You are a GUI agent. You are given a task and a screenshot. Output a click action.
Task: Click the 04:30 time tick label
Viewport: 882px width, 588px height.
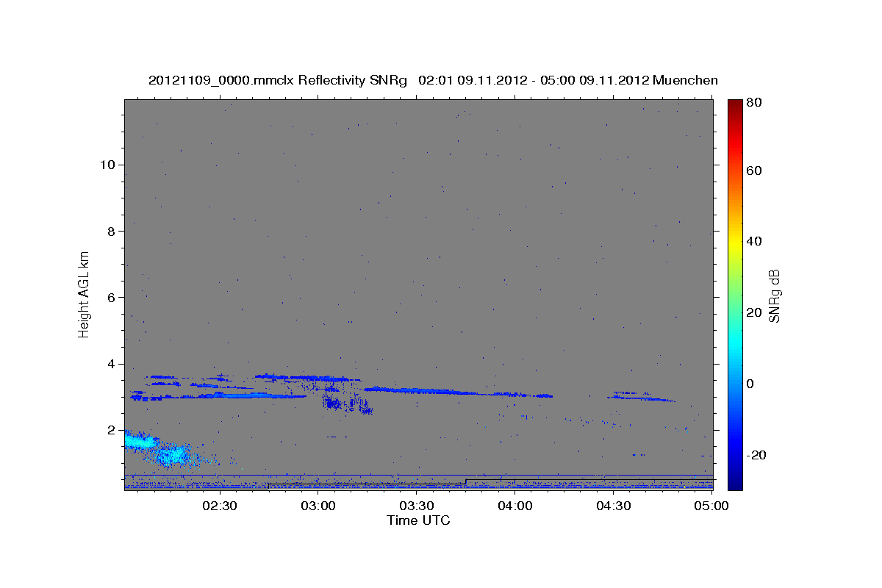(614, 506)
